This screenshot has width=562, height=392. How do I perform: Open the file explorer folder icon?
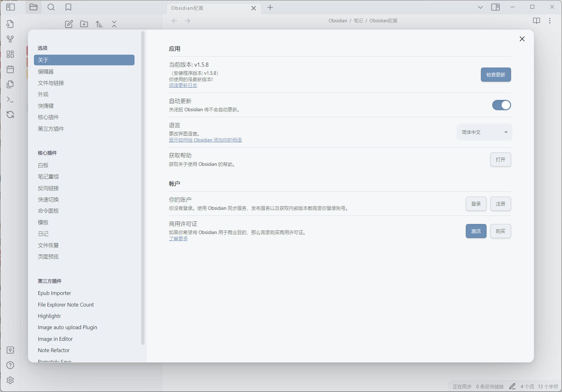pyautogui.click(x=33, y=7)
